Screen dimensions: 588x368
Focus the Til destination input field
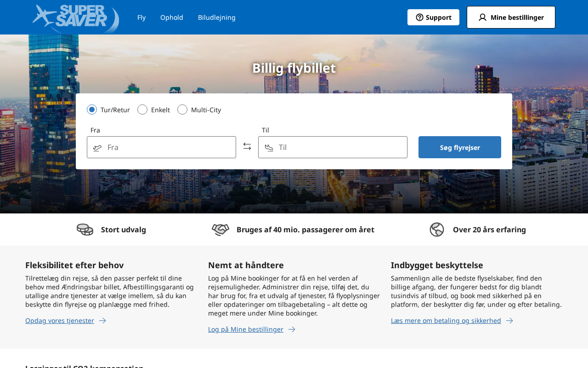pos(333,147)
